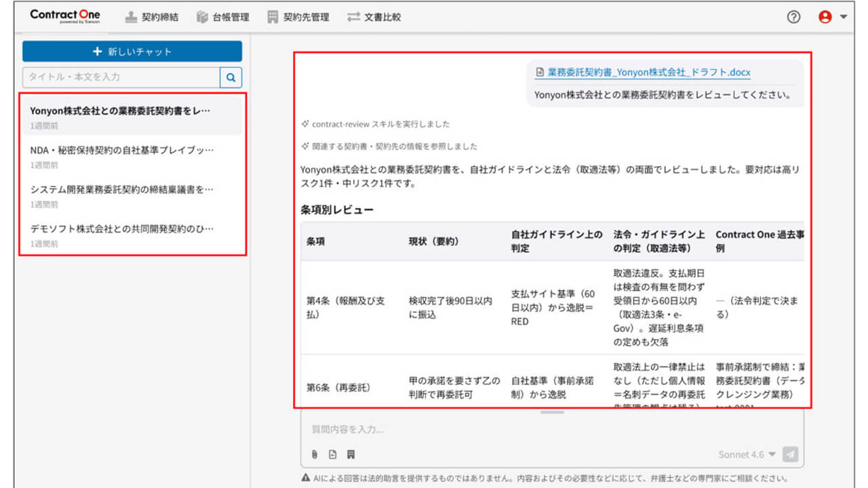The image size is (868, 488).
Task: Click the 自社ガイドライン上の判定 column header
Action: click(x=556, y=241)
